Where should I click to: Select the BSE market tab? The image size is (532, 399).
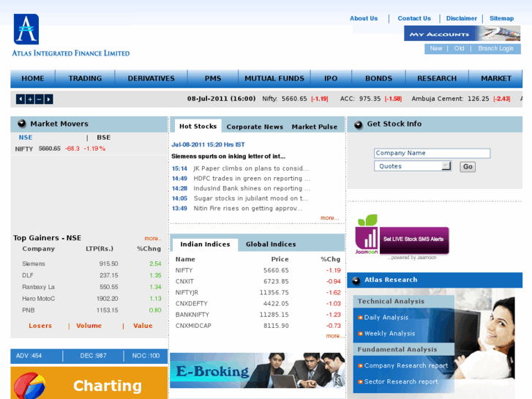pos(103,138)
